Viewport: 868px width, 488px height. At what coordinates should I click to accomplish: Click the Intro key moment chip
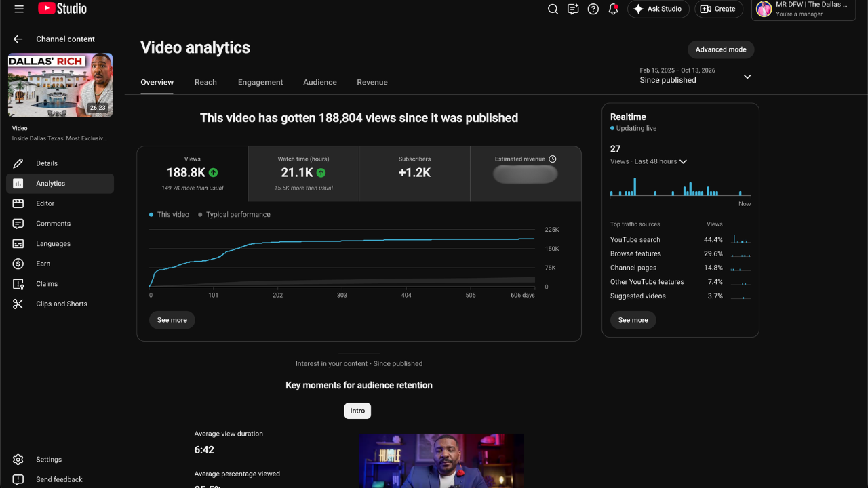(357, 411)
